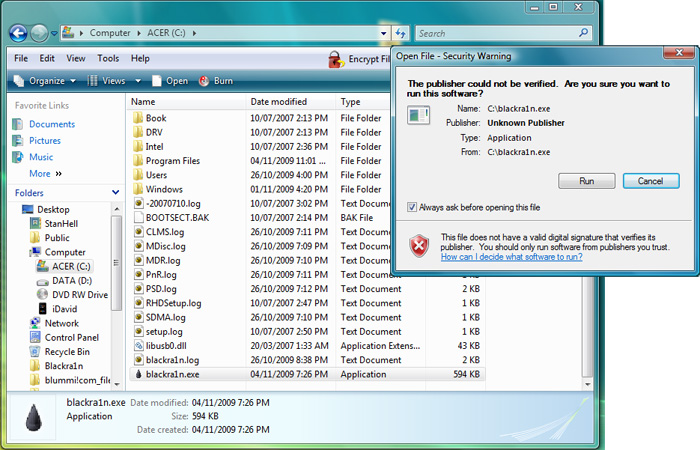Image resolution: width=700 pixels, height=450 pixels.
Task: Expand More favorite links
Action: point(46,174)
